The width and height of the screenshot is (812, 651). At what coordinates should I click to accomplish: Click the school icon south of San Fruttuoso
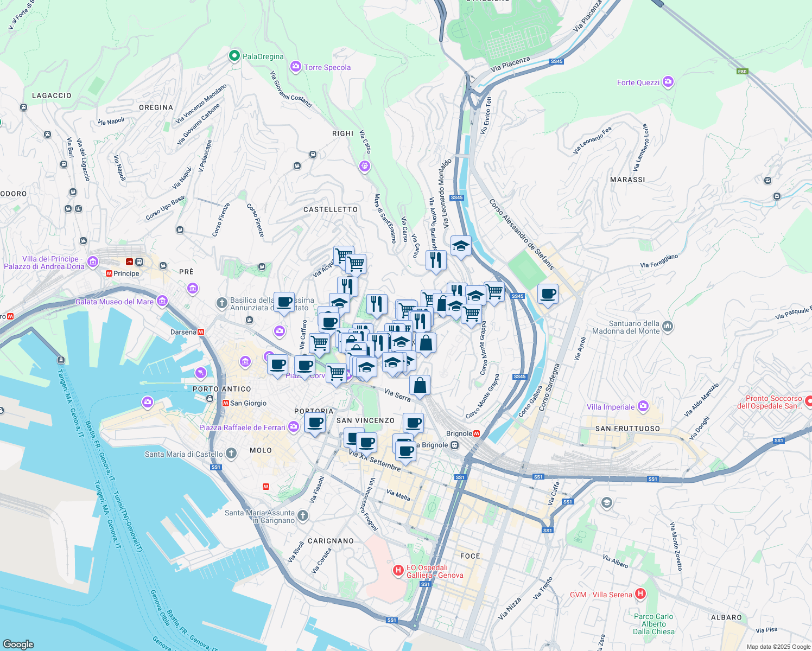(x=606, y=503)
